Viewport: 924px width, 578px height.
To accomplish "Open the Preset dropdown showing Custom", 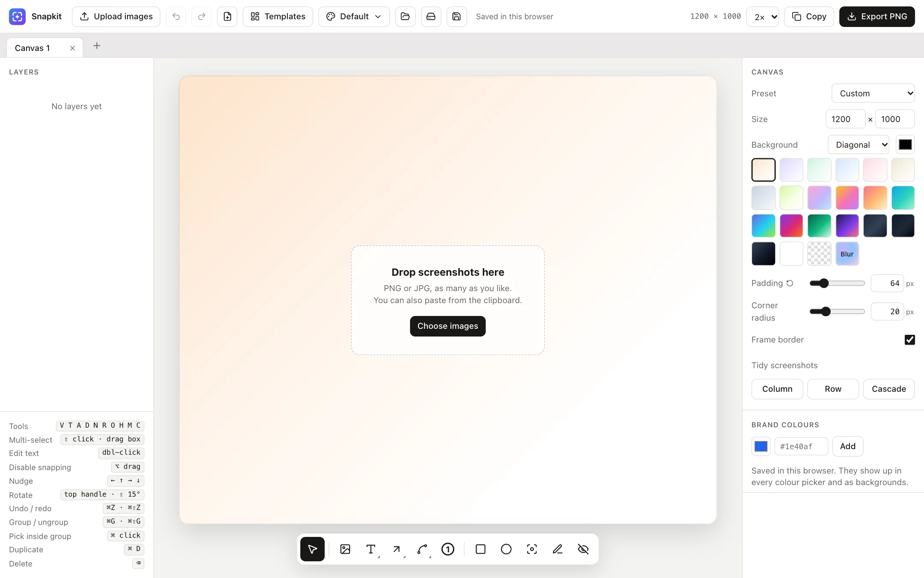I will [873, 93].
